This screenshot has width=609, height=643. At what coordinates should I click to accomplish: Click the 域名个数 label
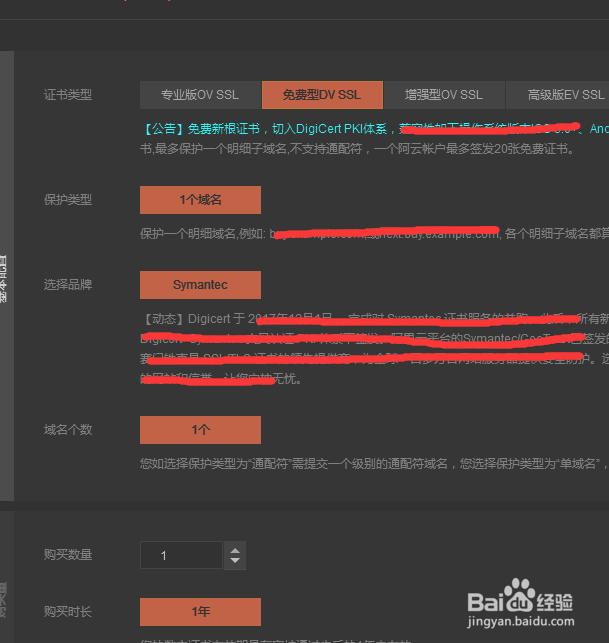68,430
